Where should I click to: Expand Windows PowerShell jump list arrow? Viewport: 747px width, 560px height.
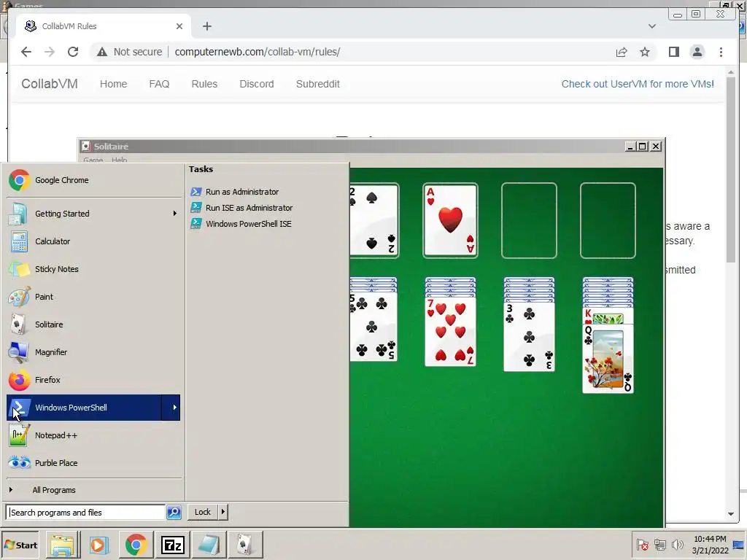[x=171, y=408]
